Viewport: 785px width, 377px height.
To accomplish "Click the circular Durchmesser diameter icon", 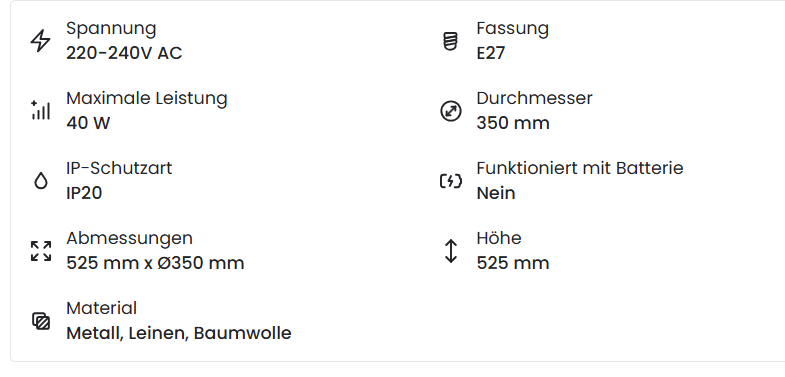I will [451, 111].
